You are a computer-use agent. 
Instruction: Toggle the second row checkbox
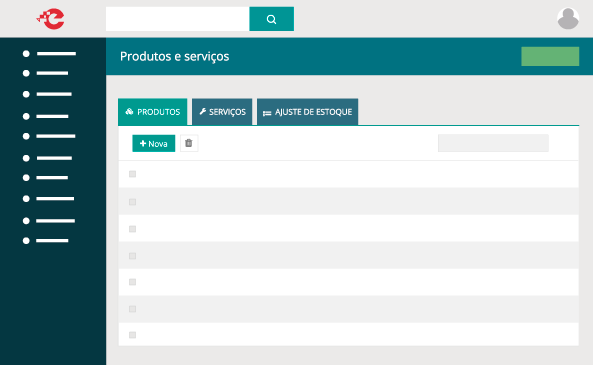(x=132, y=202)
